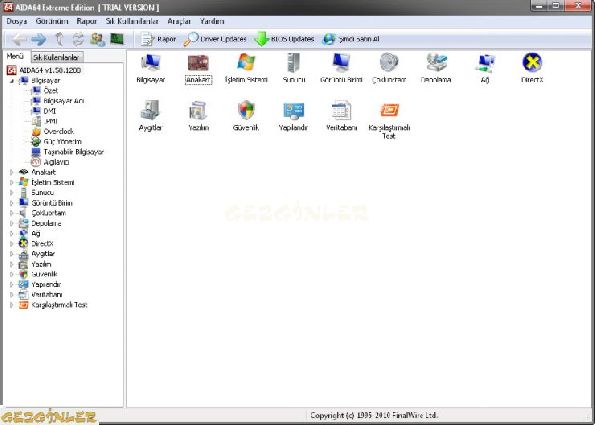Open Ağ icon in main pane
Image resolution: width=595 pixels, height=425 pixels.
click(485, 68)
